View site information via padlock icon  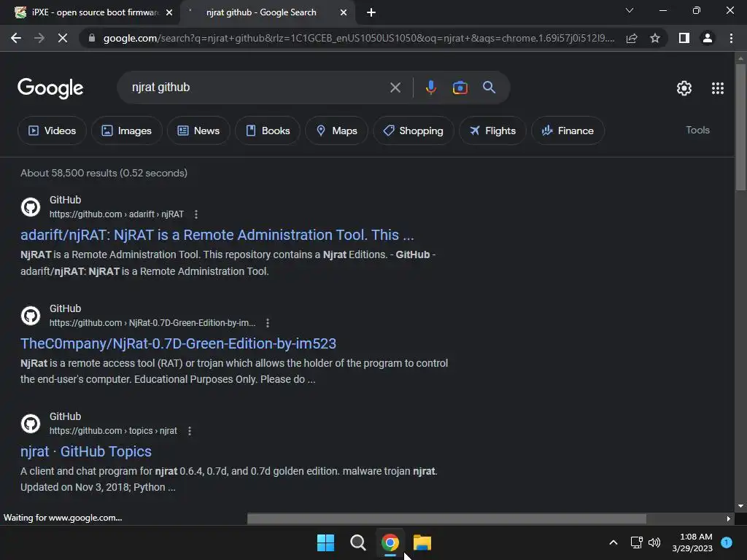(92, 38)
